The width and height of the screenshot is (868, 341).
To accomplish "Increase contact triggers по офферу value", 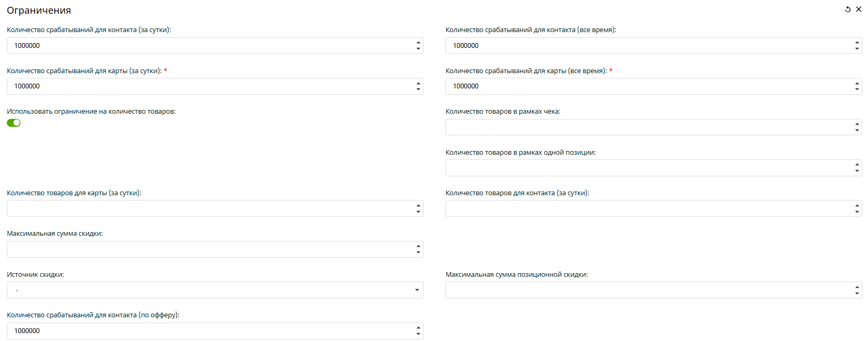I will click(x=418, y=328).
